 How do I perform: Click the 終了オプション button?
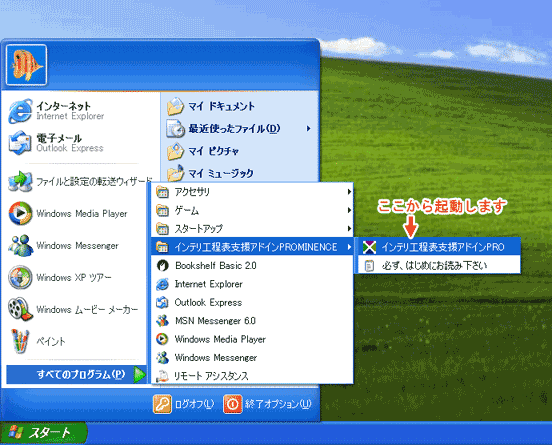(x=268, y=404)
